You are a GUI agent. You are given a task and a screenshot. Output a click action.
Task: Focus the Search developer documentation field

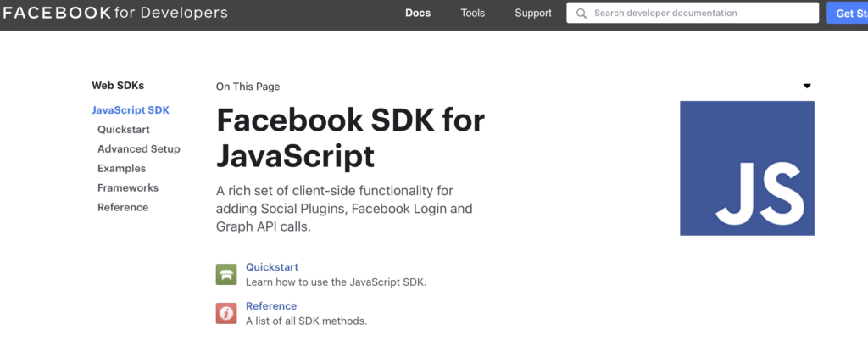coord(693,13)
